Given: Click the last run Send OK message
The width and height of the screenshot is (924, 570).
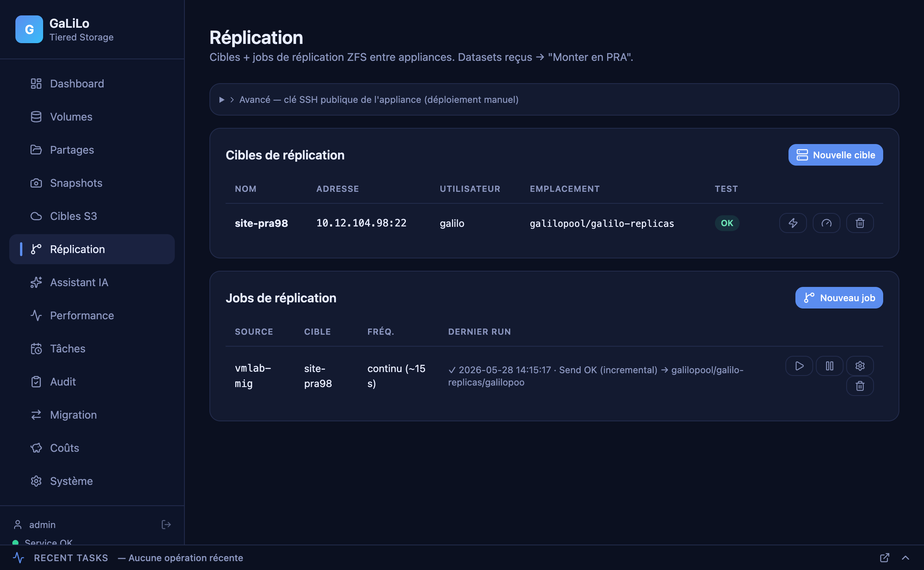Looking at the screenshot, I should pos(596,376).
